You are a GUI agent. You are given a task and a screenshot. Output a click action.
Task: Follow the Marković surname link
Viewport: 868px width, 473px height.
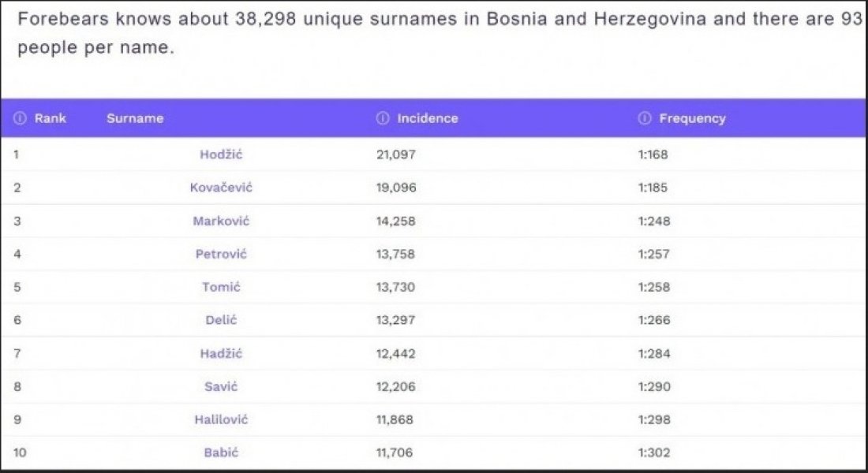[x=221, y=221]
